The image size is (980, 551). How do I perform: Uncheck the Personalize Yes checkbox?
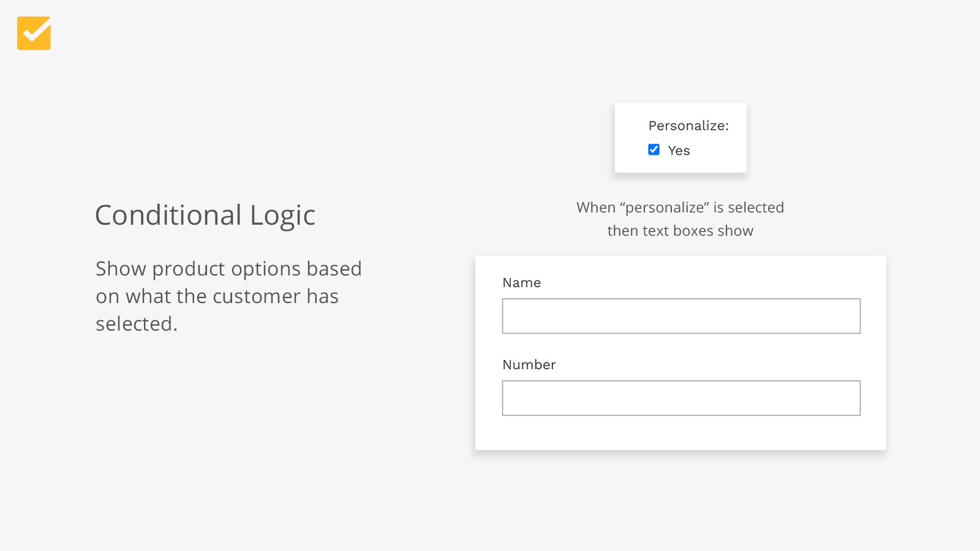pos(654,150)
